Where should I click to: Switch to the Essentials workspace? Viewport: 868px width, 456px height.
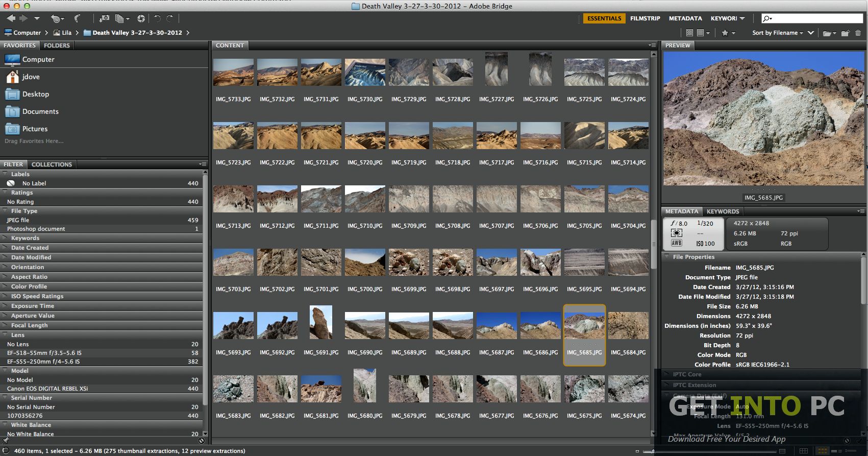(604, 18)
